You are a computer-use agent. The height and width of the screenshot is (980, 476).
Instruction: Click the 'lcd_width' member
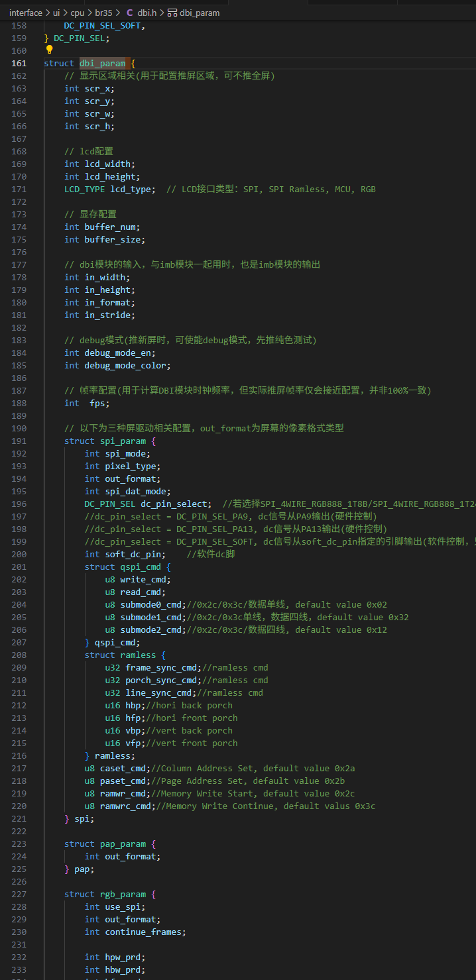107,164
